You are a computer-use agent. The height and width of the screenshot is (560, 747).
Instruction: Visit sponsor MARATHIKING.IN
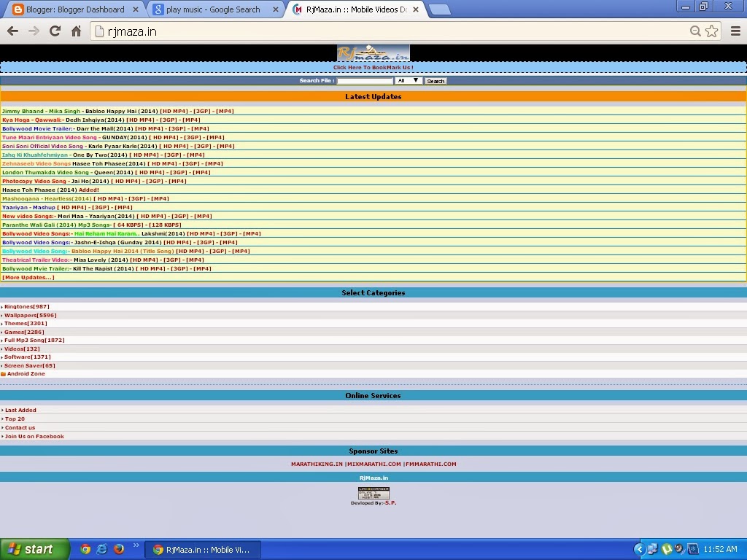tap(317, 464)
